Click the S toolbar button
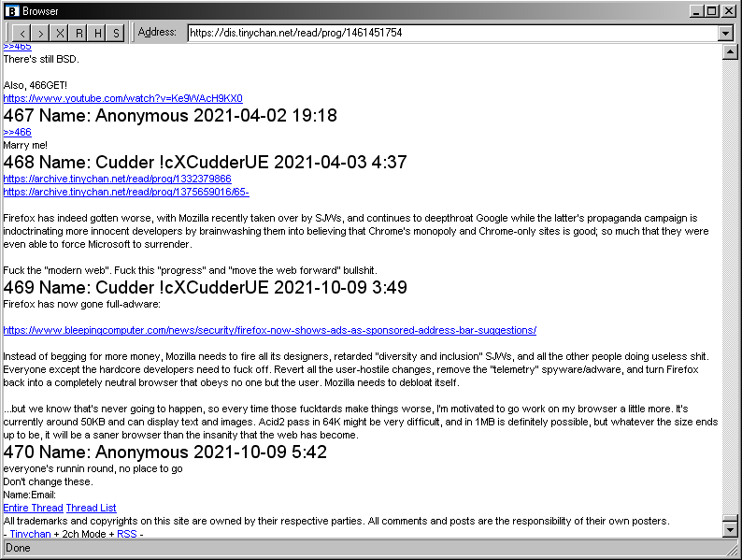742x560 pixels. 116,33
